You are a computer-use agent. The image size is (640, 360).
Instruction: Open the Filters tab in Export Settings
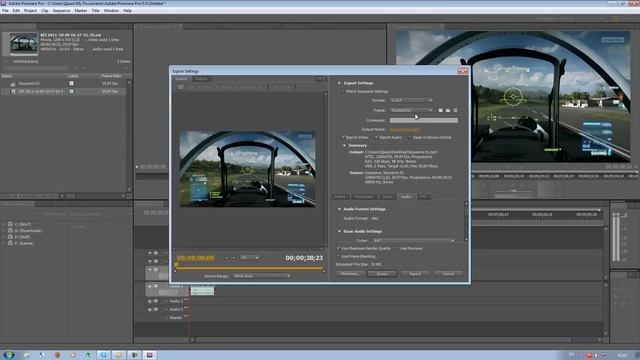(340, 197)
